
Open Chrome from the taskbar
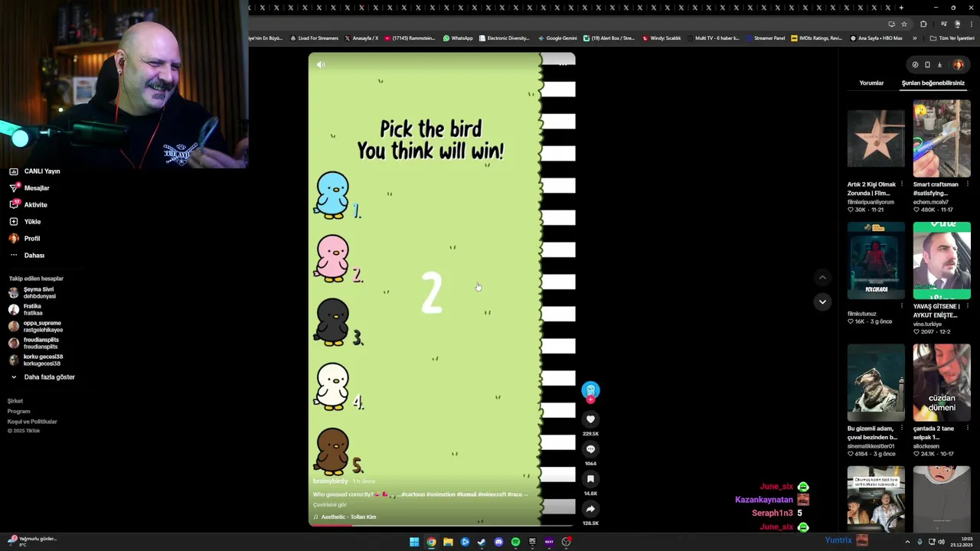[x=431, y=542]
